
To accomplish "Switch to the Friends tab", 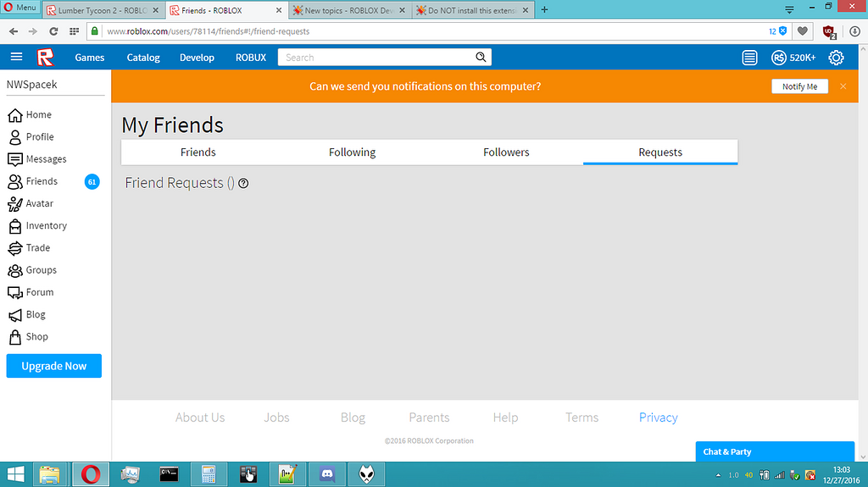I will pos(198,152).
